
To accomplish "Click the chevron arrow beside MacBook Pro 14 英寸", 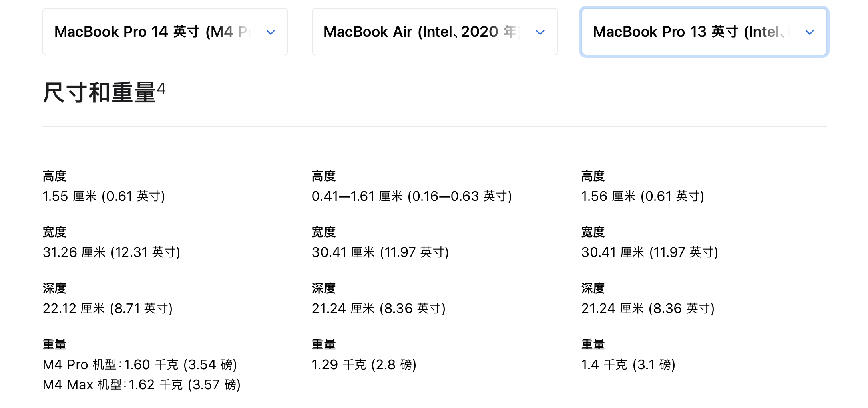I will [x=271, y=32].
